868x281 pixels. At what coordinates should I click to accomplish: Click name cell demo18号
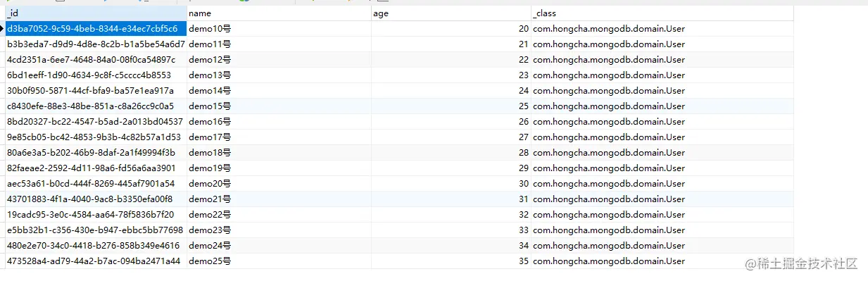pyautogui.click(x=279, y=153)
